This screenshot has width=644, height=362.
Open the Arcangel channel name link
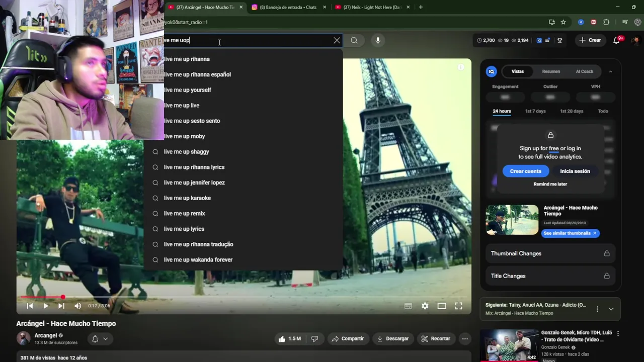pos(45,335)
